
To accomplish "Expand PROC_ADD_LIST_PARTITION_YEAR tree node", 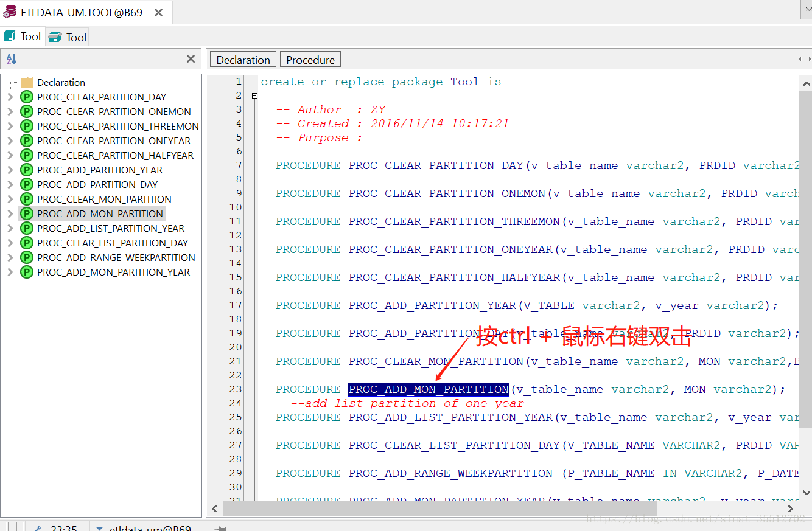I will 10,228.
